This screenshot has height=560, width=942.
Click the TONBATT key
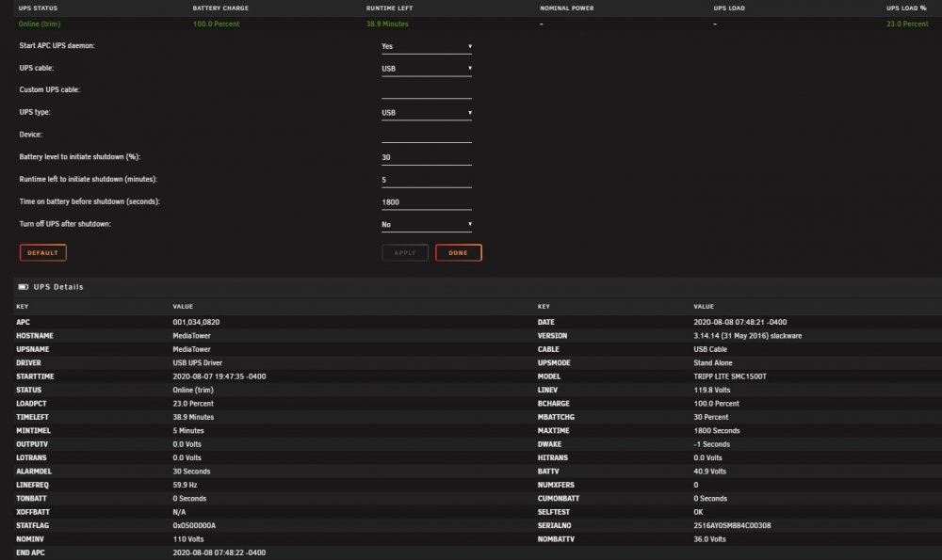(x=31, y=499)
